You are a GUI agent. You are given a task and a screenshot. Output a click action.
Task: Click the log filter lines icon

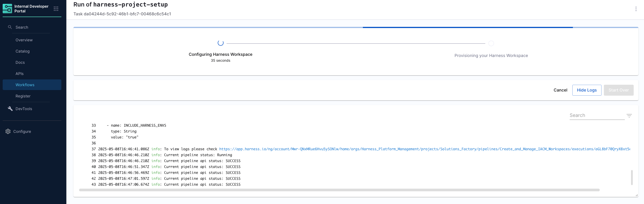click(629, 116)
